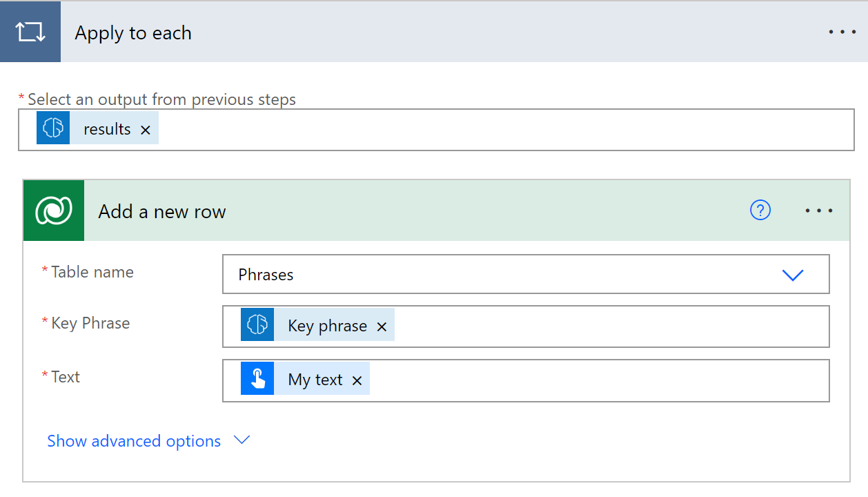This screenshot has width=868, height=497.
Task: Open the help tooltip for Add a new row
Action: pos(760,211)
